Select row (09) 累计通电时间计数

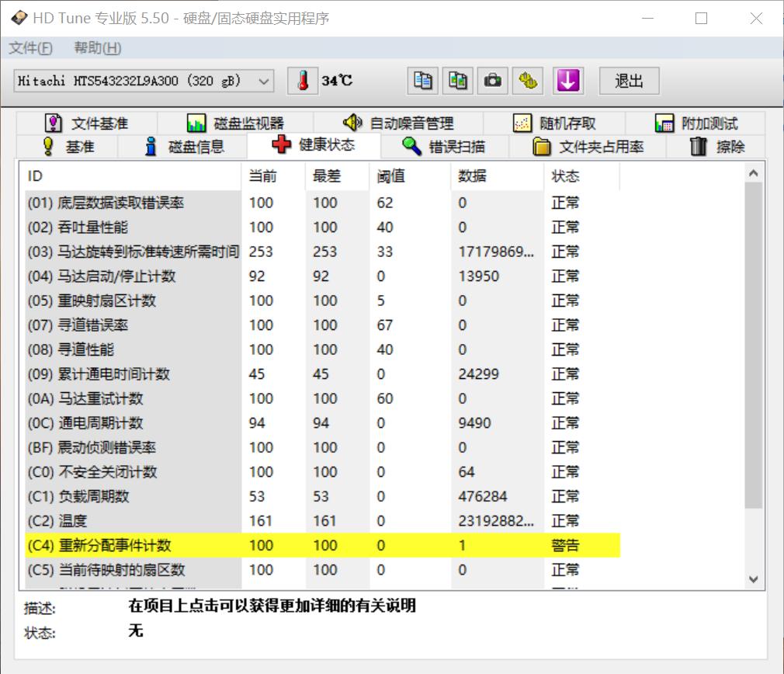(x=322, y=374)
